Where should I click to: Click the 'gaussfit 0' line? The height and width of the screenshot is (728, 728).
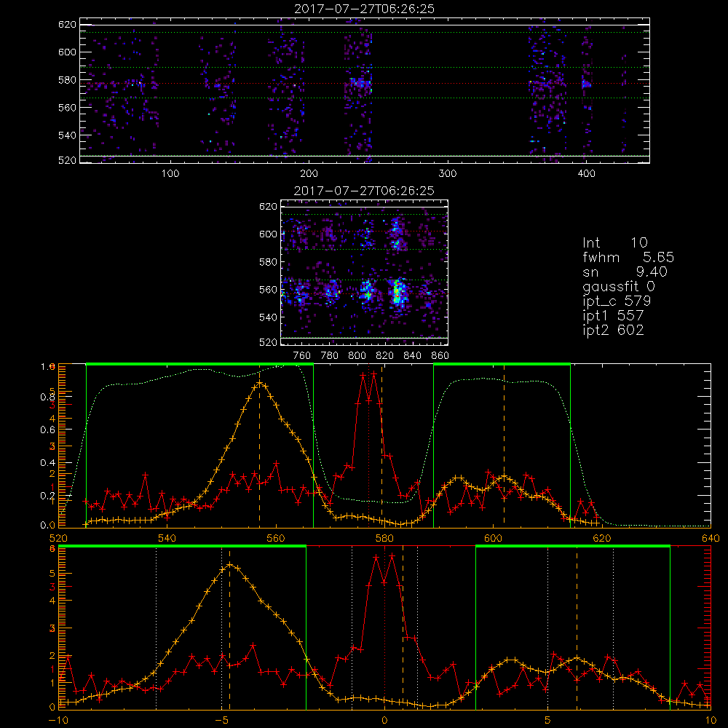click(x=618, y=286)
